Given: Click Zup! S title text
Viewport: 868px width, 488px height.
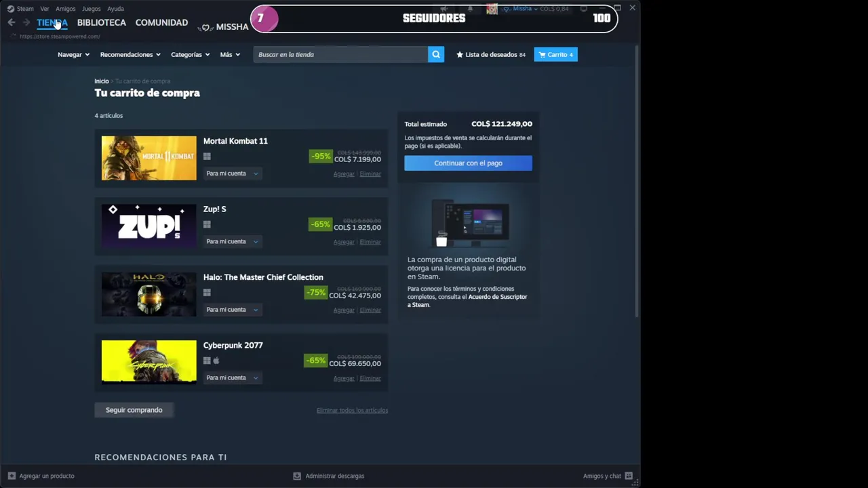Looking at the screenshot, I should [214, 209].
